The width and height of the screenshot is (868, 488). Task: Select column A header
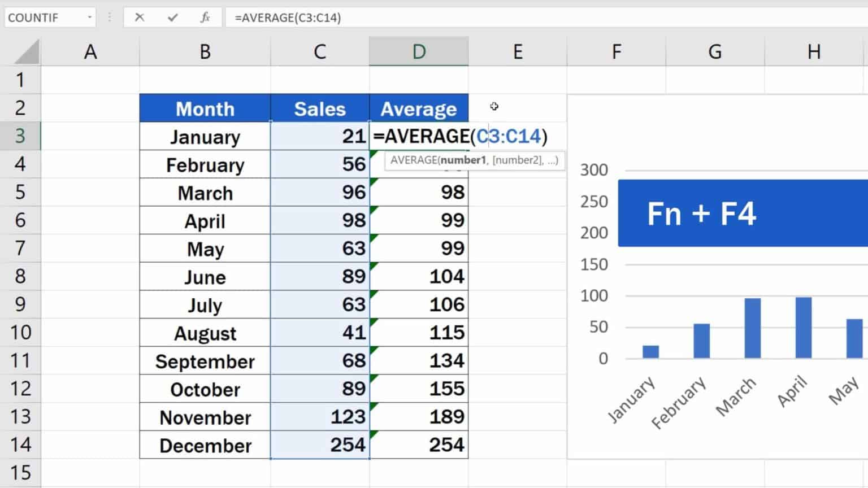click(90, 52)
